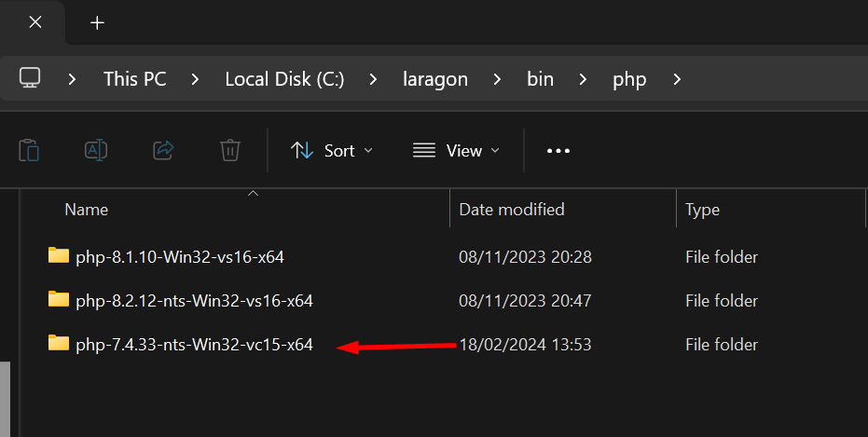Open the See more ellipsis menu

coord(558,151)
